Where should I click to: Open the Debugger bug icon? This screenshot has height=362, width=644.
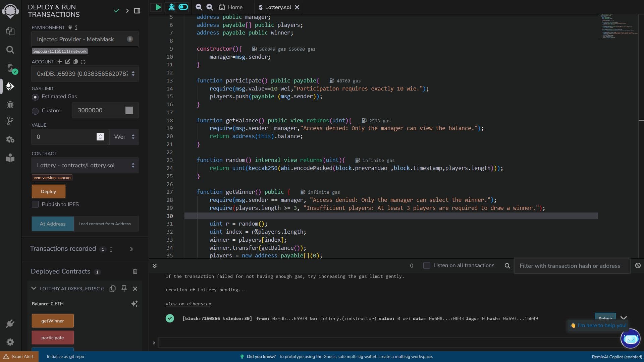pyautogui.click(x=10, y=105)
